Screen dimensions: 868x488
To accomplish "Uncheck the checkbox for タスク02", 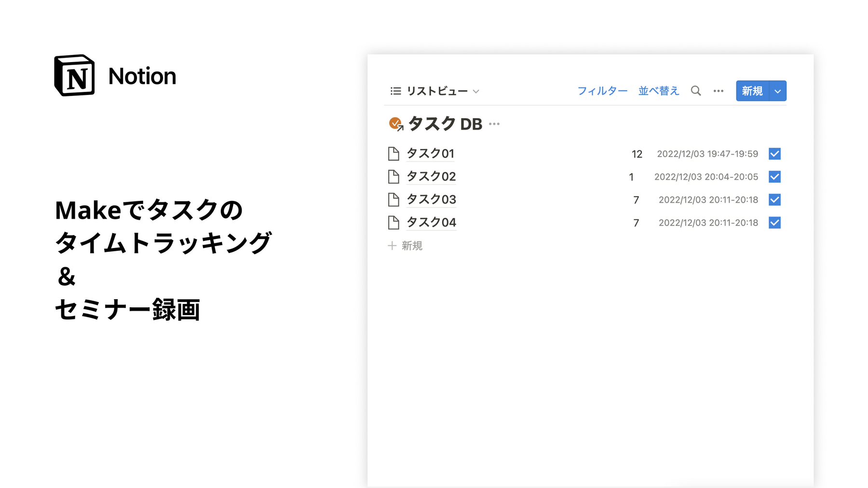I will (x=774, y=177).
